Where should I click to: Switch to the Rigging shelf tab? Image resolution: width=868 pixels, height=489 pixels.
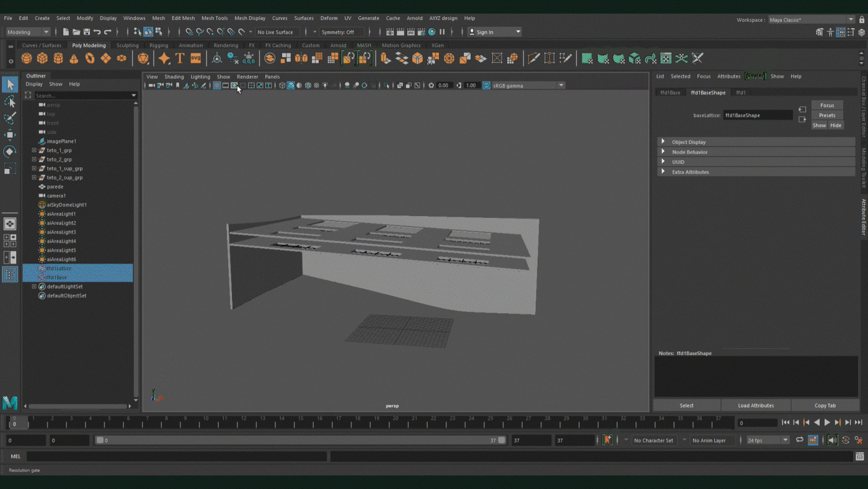tap(159, 45)
